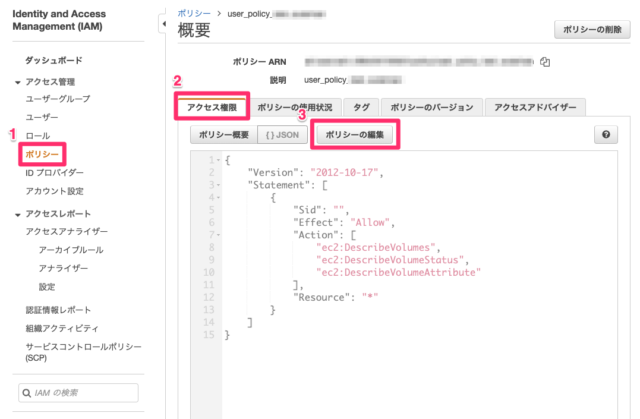Image resolution: width=640 pixels, height=419 pixels.
Task: Click the ポリシーの削除 button
Action: pos(592,29)
